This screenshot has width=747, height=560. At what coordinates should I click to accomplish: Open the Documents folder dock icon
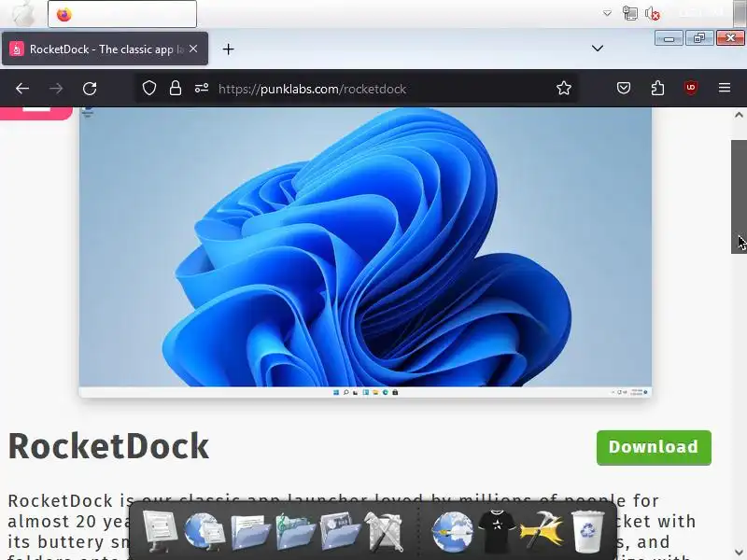click(x=250, y=530)
